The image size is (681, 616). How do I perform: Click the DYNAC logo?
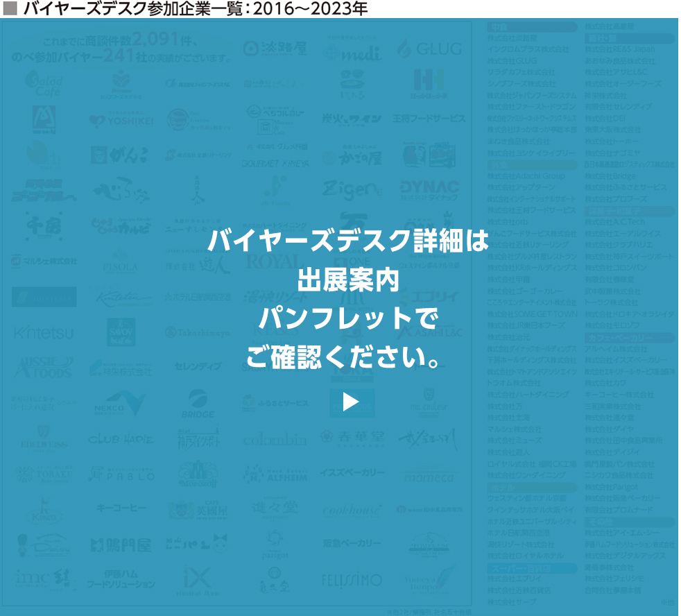[429, 190]
